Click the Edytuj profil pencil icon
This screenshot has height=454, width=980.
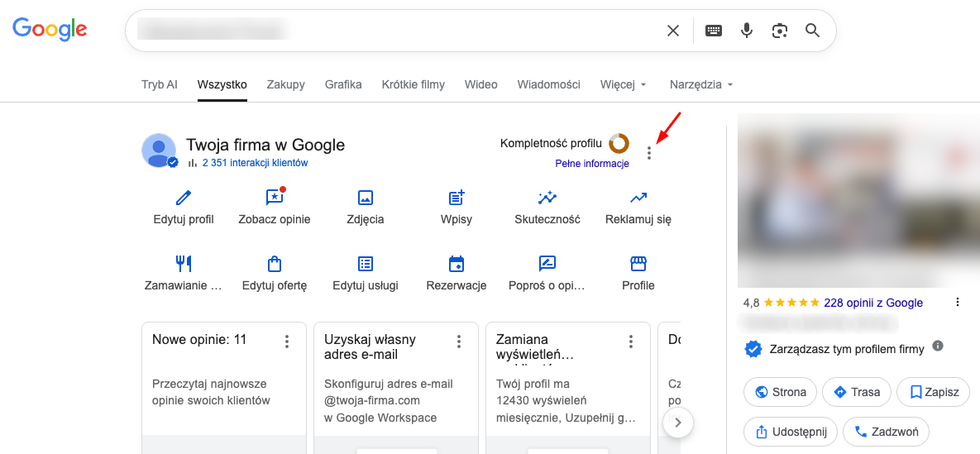(x=183, y=198)
